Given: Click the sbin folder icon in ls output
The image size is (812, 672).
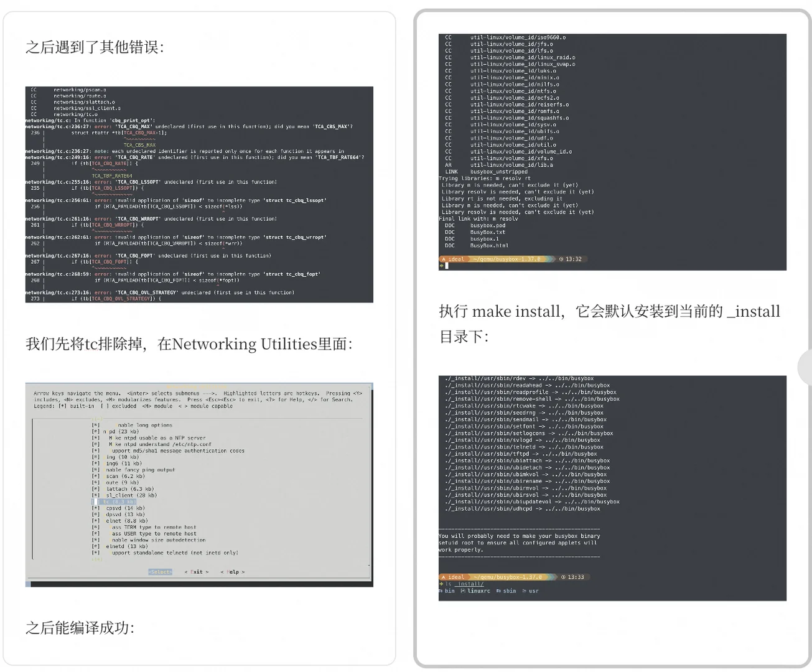Looking at the screenshot, I should click(x=498, y=590).
